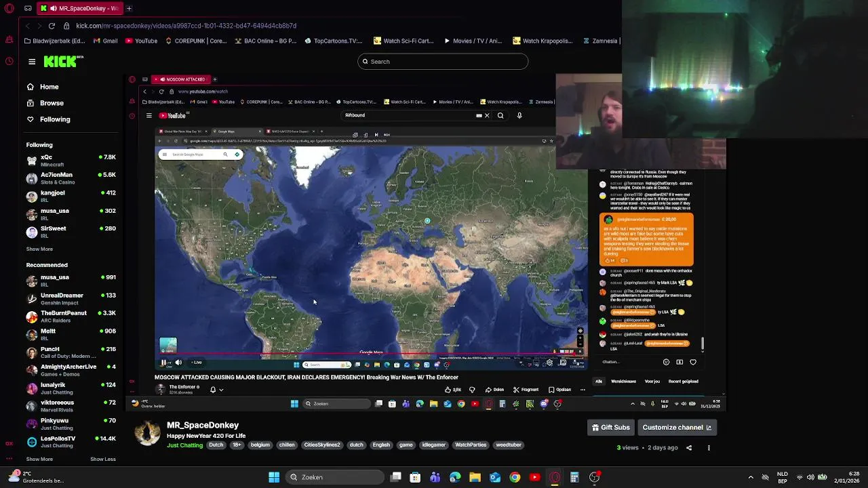Open Ac7ionMan channel from Following
The height and width of the screenshot is (488, 868).
click(71, 178)
